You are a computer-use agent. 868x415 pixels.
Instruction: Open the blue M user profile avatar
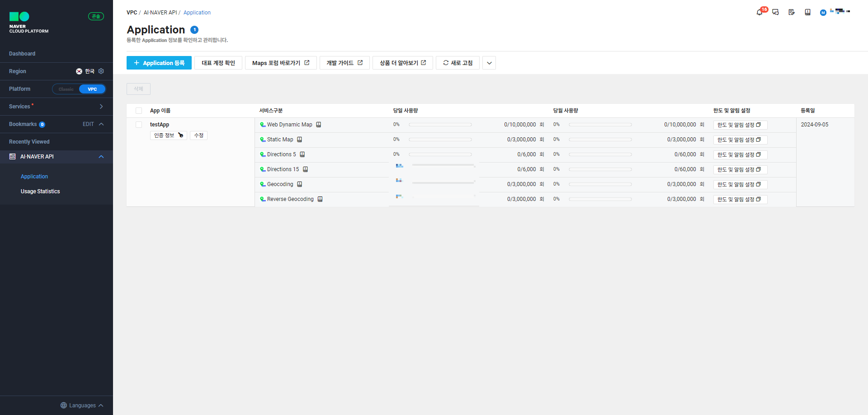823,13
